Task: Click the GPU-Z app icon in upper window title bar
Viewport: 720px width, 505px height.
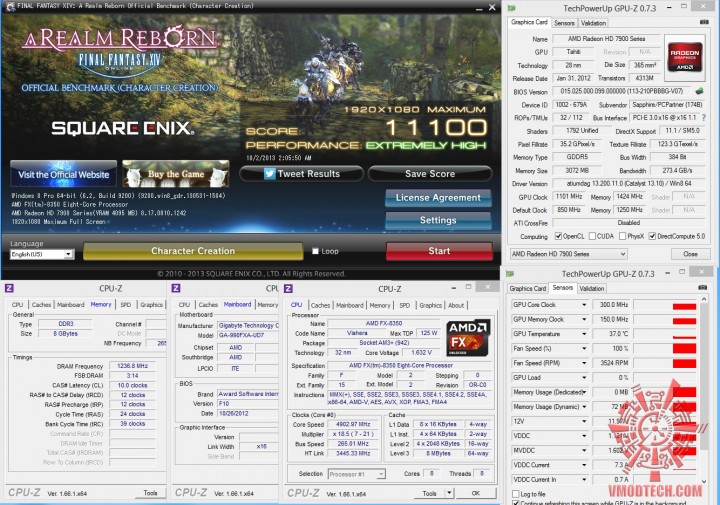Action: click(511, 8)
